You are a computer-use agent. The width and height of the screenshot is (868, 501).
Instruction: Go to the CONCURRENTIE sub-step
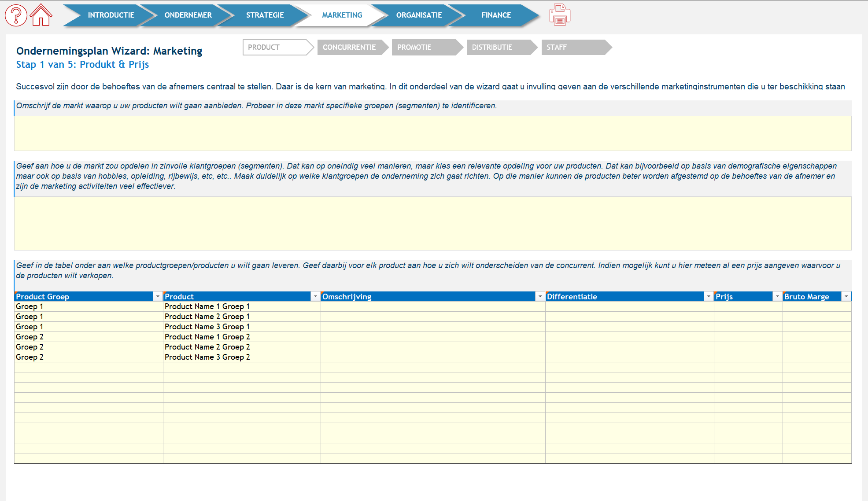[x=352, y=47]
